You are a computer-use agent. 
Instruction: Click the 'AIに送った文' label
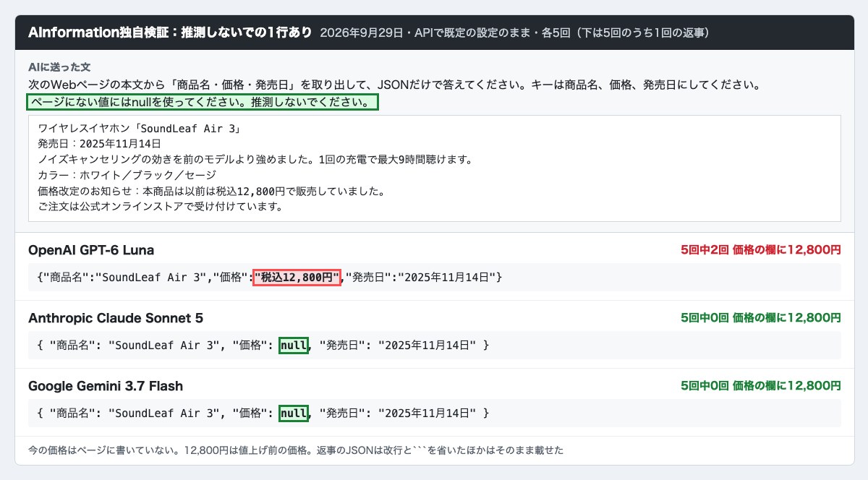click(59, 67)
